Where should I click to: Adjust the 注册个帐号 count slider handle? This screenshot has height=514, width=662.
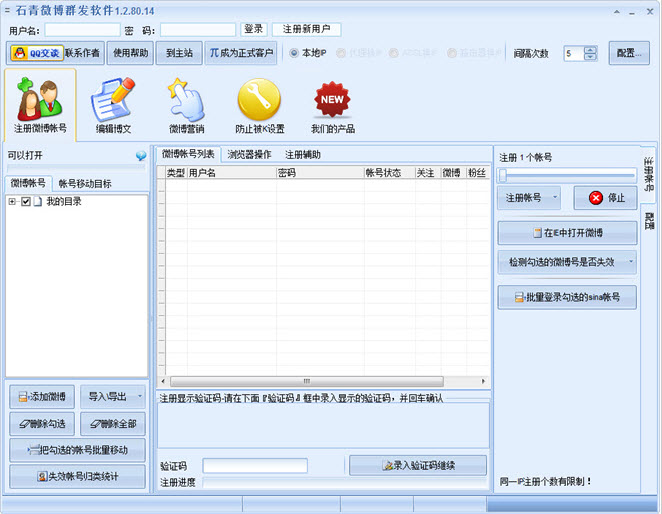[502, 175]
